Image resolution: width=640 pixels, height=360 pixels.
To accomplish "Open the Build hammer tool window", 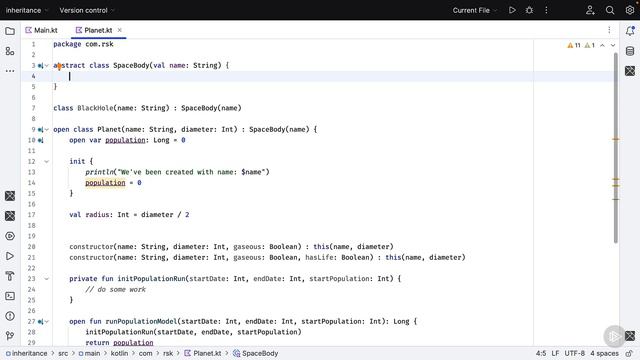I will (x=10, y=276).
